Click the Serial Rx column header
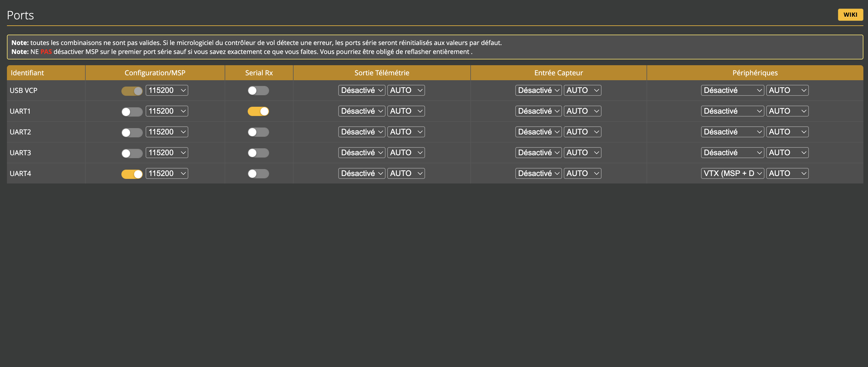The image size is (868, 367). (259, 73)
